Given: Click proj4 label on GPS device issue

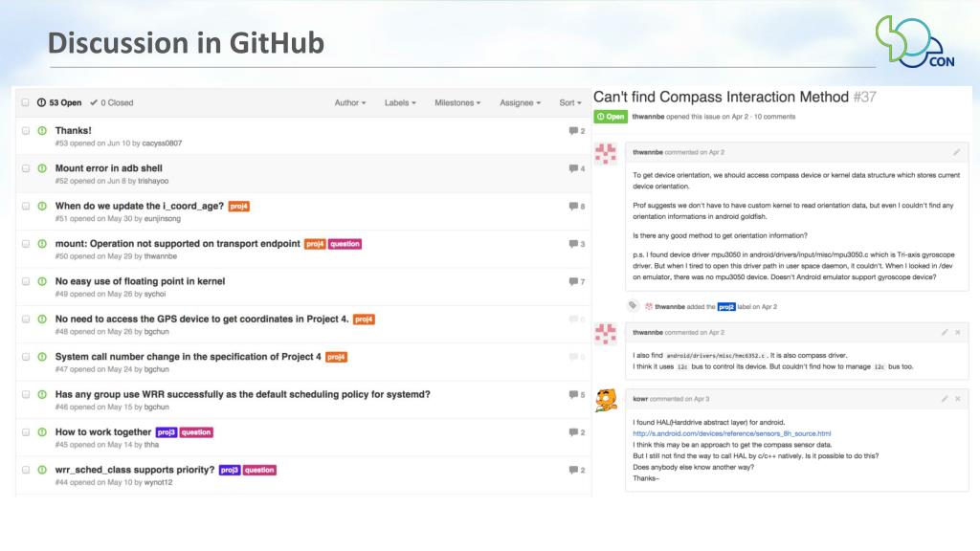Looking at the screenshot, I should 364,320.
